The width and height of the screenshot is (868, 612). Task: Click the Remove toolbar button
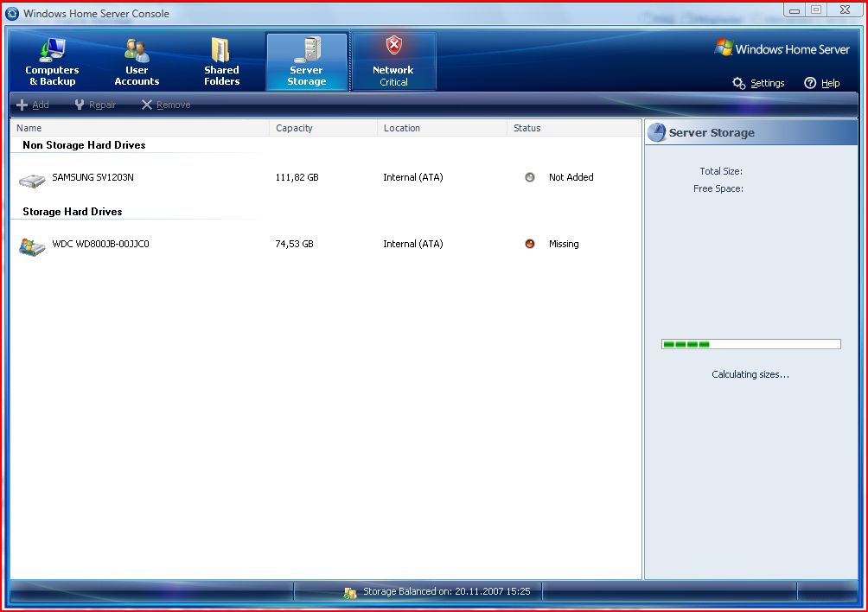tap(165, 105)
